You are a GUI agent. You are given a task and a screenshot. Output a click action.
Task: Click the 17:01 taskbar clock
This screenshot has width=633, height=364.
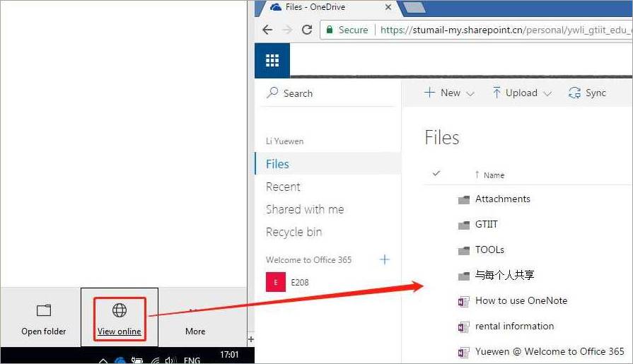(229, 355)
